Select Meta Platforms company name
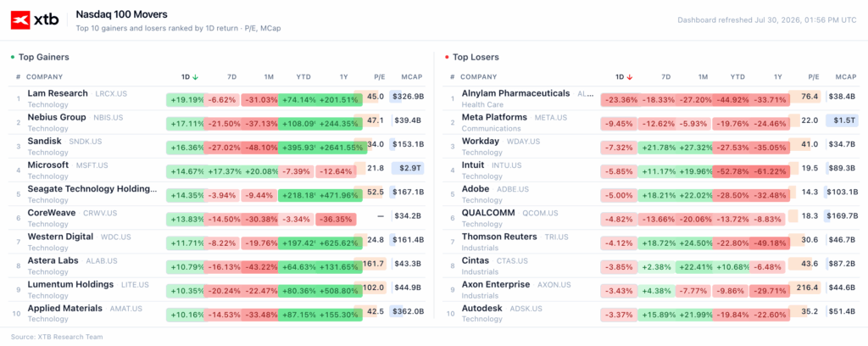868x346 pixels. [494, 117]
